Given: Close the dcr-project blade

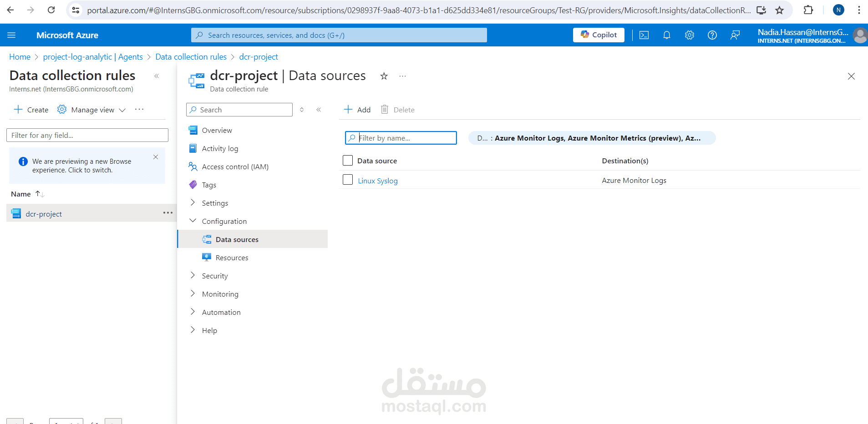Looking at the screenshot, I should [x=851, y=76].
